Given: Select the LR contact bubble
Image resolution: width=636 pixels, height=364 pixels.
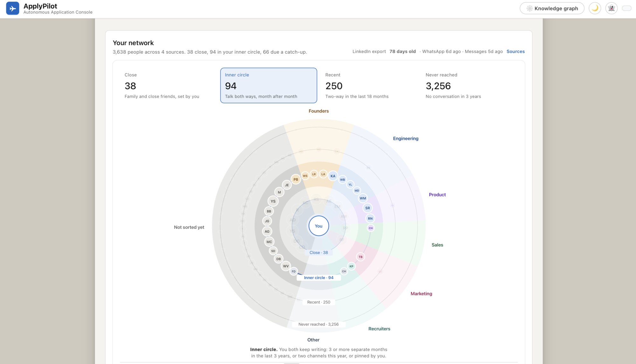Looking at the screenshot, I should (314, 174).
